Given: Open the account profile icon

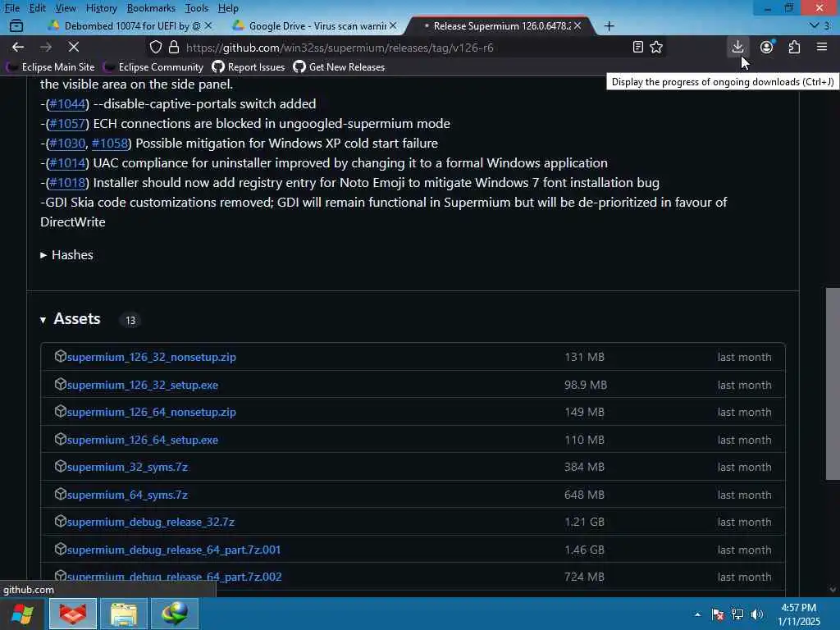Looking at the screenshot, I should click(767, 47).
